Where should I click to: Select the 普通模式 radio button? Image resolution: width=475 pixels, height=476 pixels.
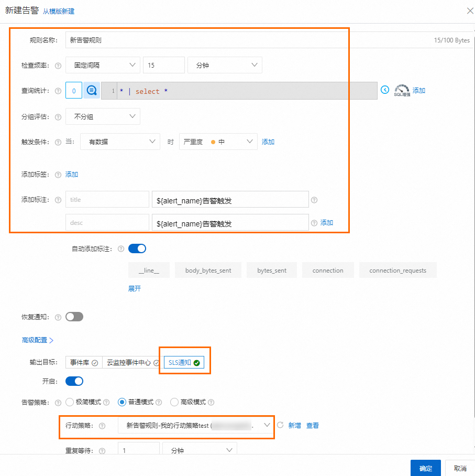[122, 402]
